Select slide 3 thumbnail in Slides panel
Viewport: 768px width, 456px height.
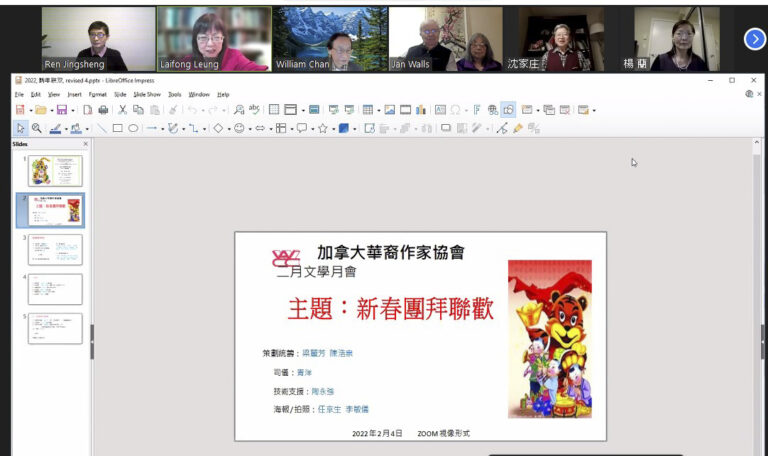[x=55, y=249]
